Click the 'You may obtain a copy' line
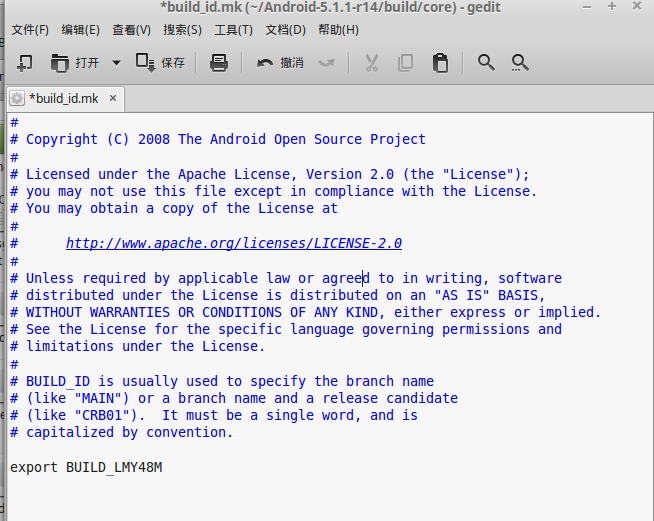Viewport: 654px width, 521px height. (174, 209)
